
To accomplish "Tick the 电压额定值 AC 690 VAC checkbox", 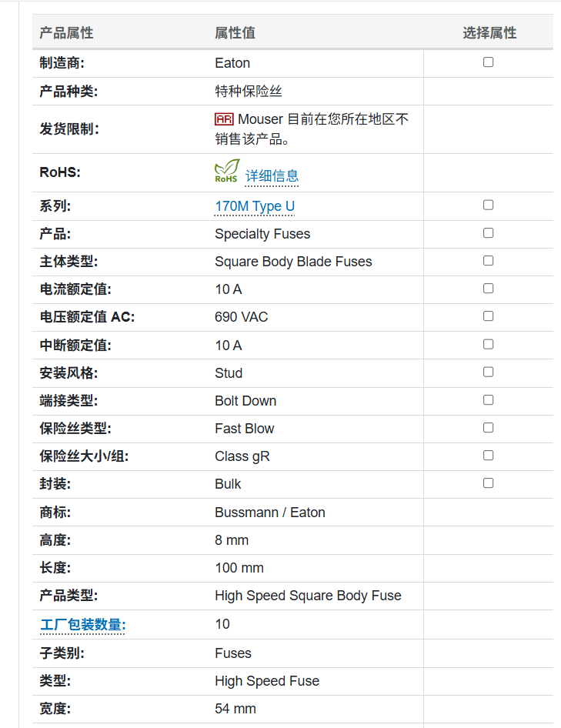I will 488,316.
